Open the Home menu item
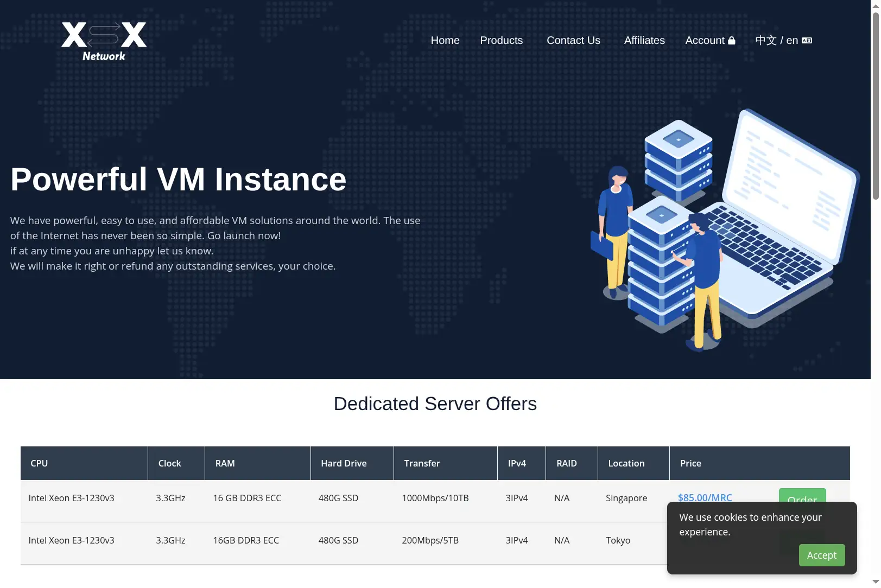The height and width of the screenshot is (588, 881). (445, 40)
